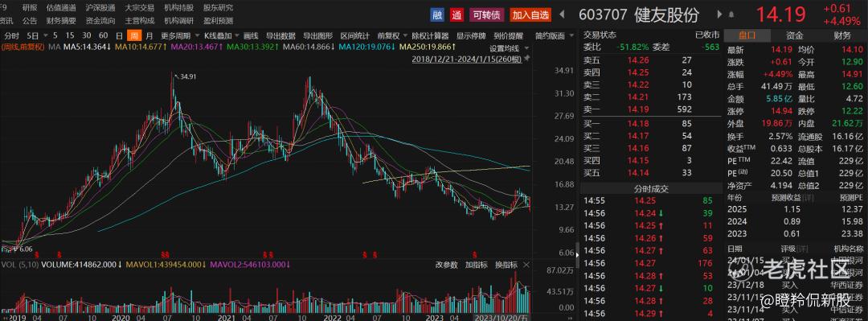
Task: Click the 可转债 convertible bond badge
Action: pos(486,15)
